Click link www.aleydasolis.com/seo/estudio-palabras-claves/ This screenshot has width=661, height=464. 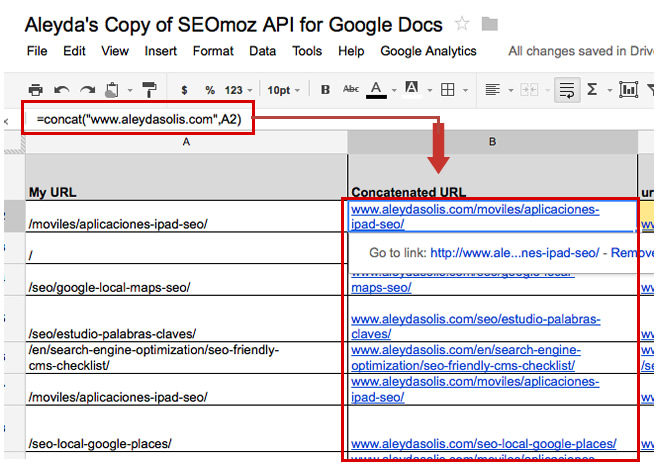[x=476, y=326]
